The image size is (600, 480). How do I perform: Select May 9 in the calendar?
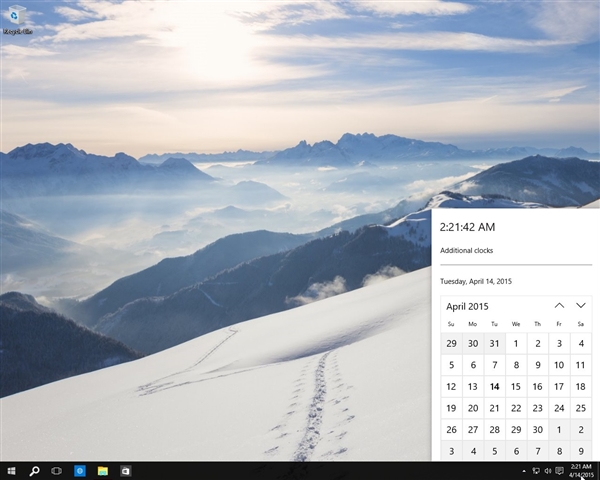(x=581, y=451)
